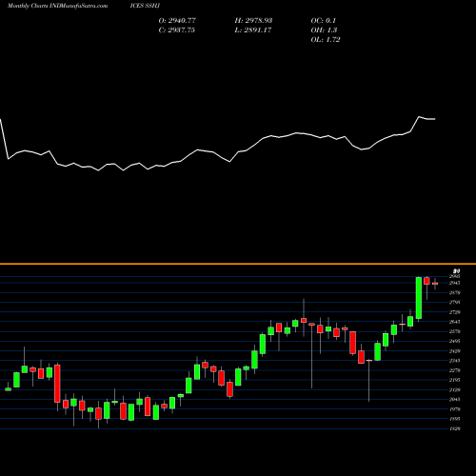Click the 2643 price axis label
This screenshot has height=476, width=476.
[x=455, y=322]
